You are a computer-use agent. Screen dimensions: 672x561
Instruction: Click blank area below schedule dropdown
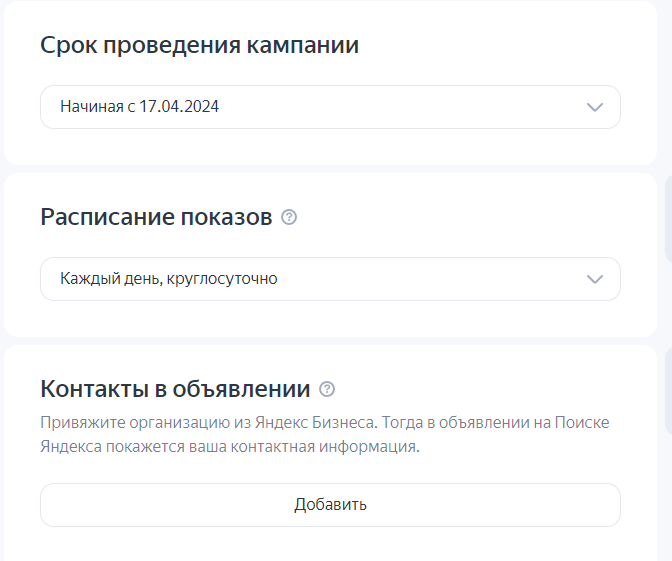tap(330, 318)
